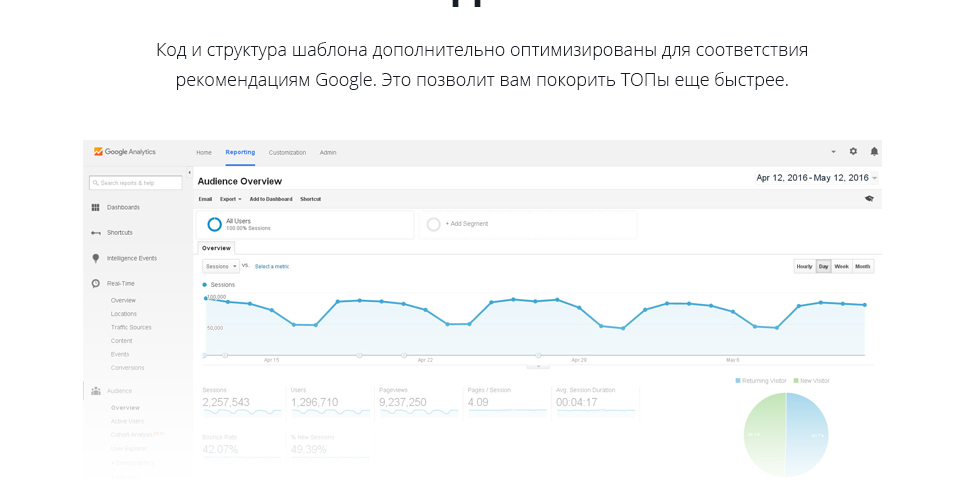Expand the annotations drawer below the chart
Screen dimensions: 965x500
click(x=539, y=366)
